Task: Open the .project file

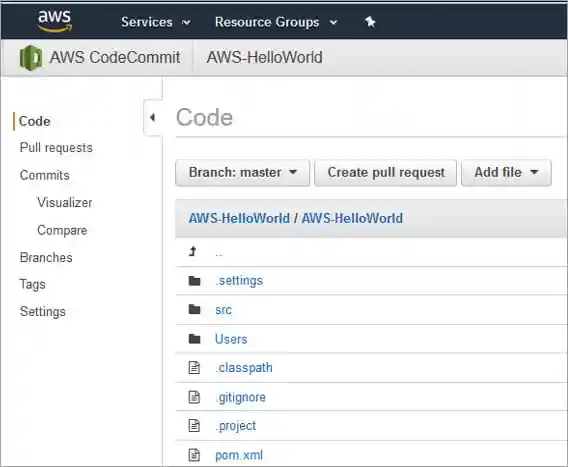Action: [x=235, y=426]
